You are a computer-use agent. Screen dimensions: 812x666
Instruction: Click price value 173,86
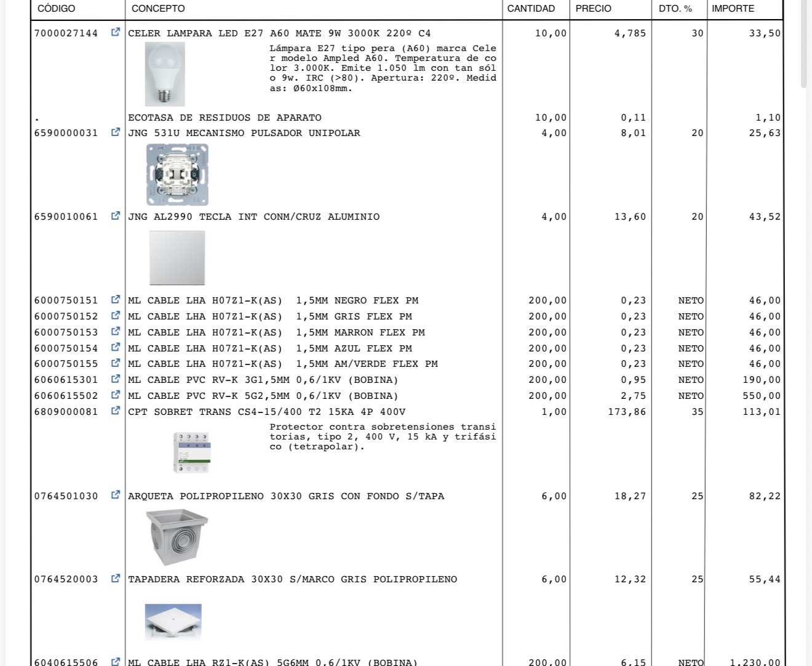[x=627, y=412]
